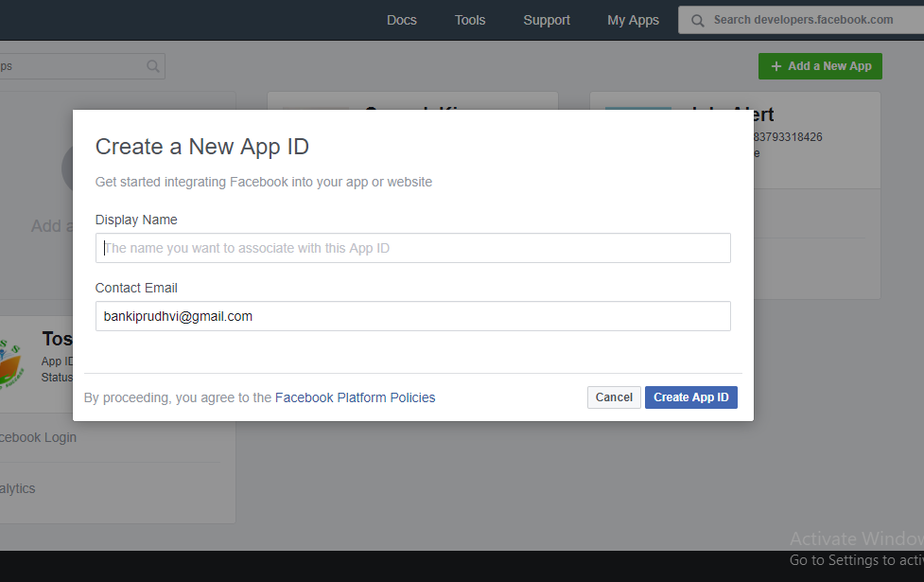This screenshot has height=582, width=924.
Task: Click the magnifier icon in the apps search box
Action: tap(152, 66)
